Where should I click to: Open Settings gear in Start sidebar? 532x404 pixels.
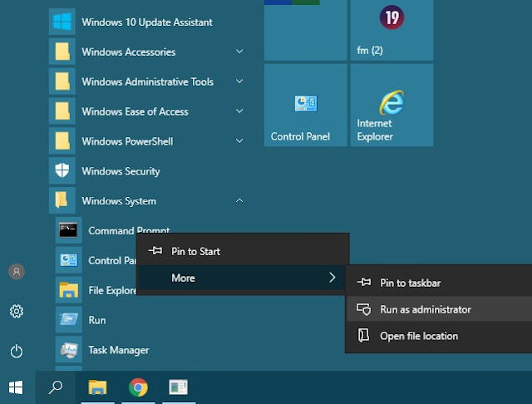coord(17,311)
